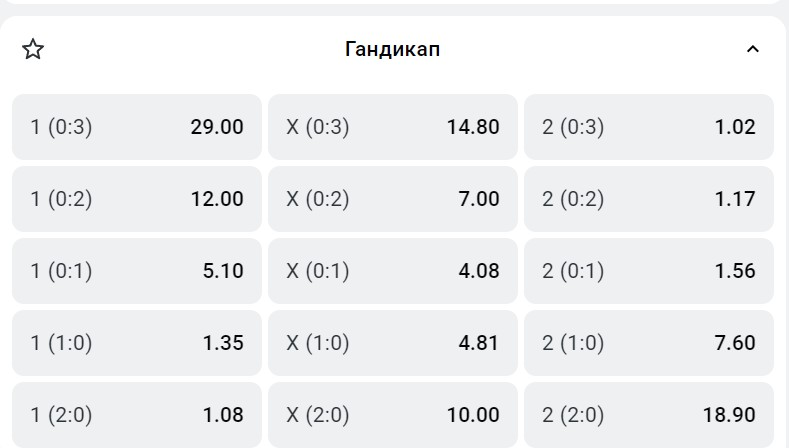Select 2 (0:3) odds 1.02
Screen dimensions: 789x448
(649, 127)
